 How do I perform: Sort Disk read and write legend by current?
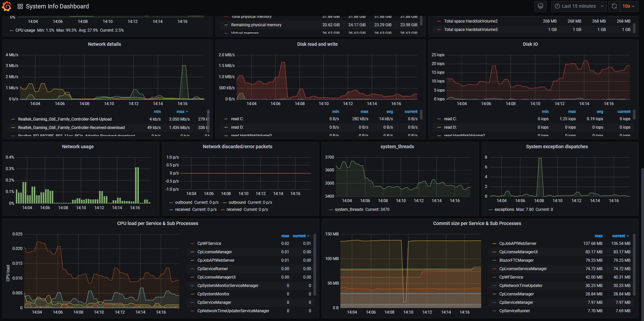point(411,111)
